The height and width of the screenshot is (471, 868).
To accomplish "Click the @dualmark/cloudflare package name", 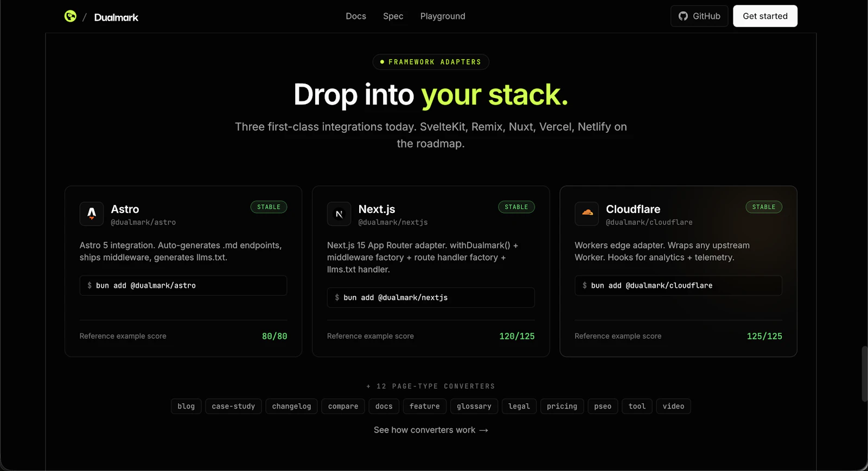I will pos(649,222).
